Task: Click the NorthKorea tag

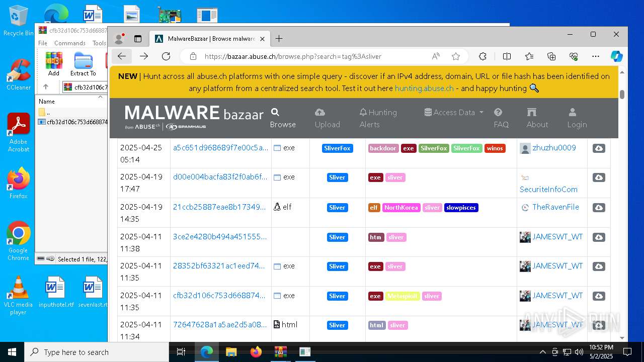Action: pyautogui.click(x=401, y=208)
